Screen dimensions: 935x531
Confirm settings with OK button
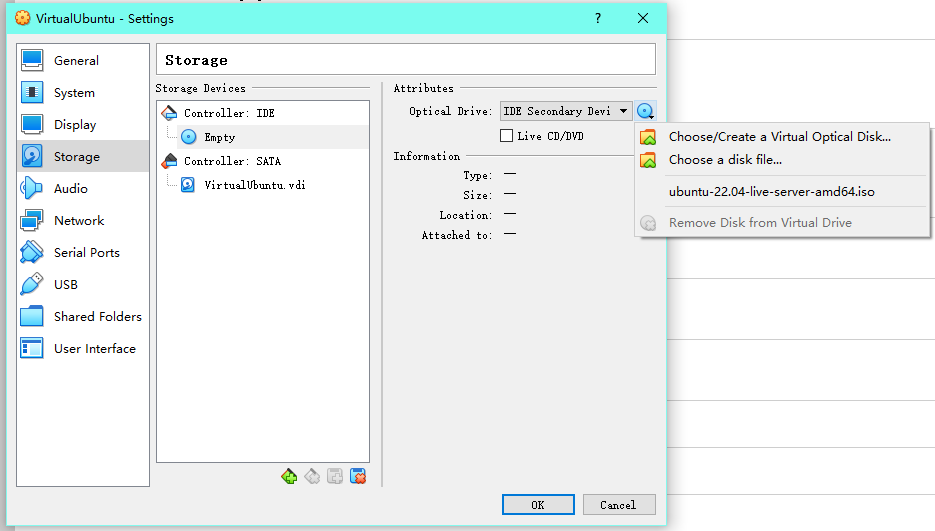[538, 505]
